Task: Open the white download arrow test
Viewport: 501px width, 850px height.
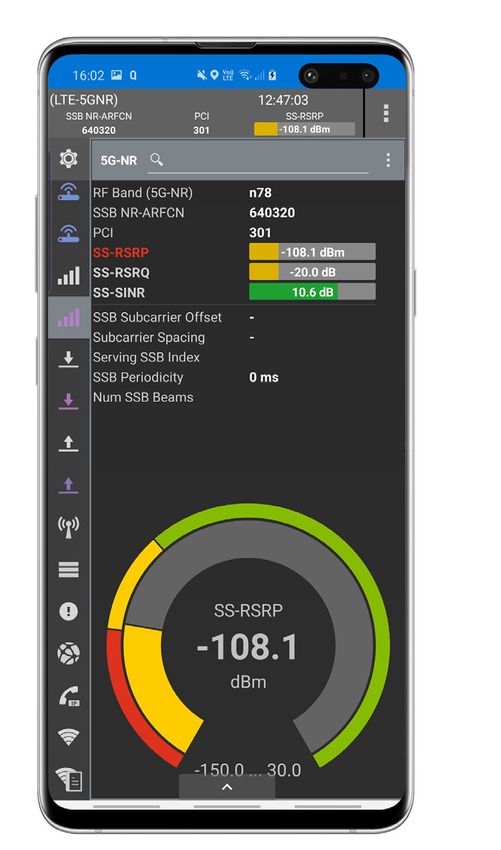Action: click(68, 359)
